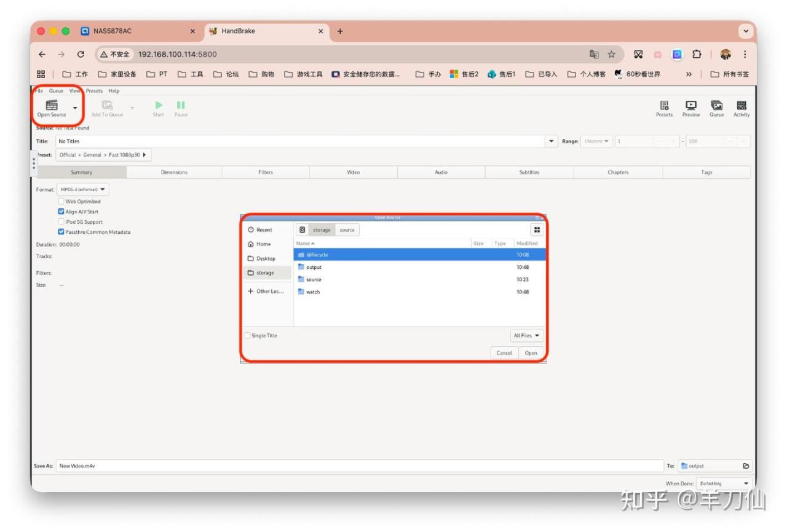787x532 pixels.
Task: Enable the Web Optimized checkbox
Action: click(x=61, y=201)
